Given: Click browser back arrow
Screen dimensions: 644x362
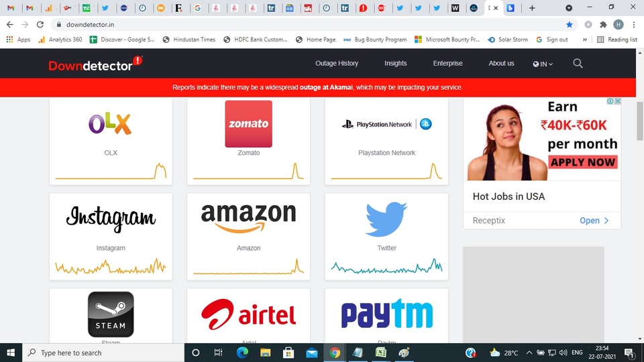Looking at the screenshot, I should click(10, 25).
